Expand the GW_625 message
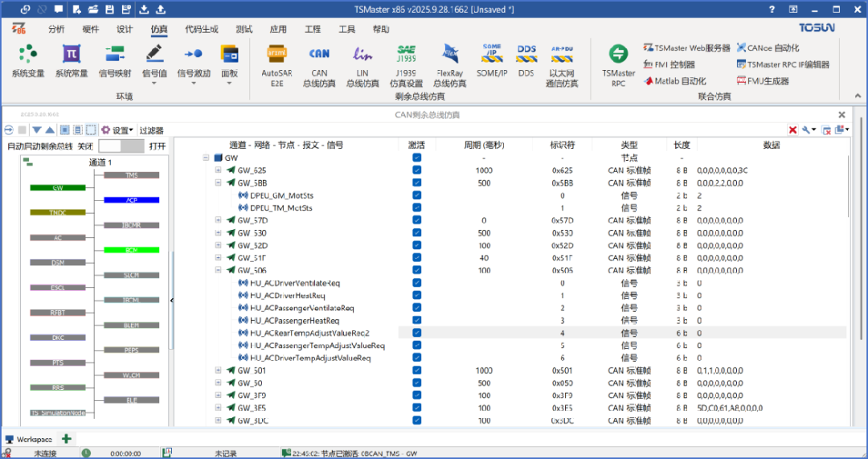This screenshot has width=868, height=459. click(218, 170)
